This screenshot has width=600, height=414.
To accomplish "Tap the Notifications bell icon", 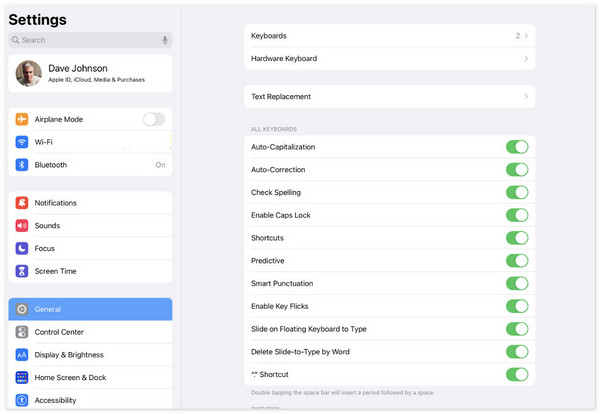I will (x=22, y=202).
